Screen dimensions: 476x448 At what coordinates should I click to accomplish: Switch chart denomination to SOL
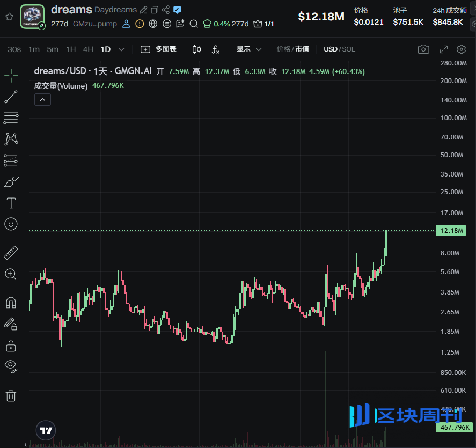pos(349,49)
